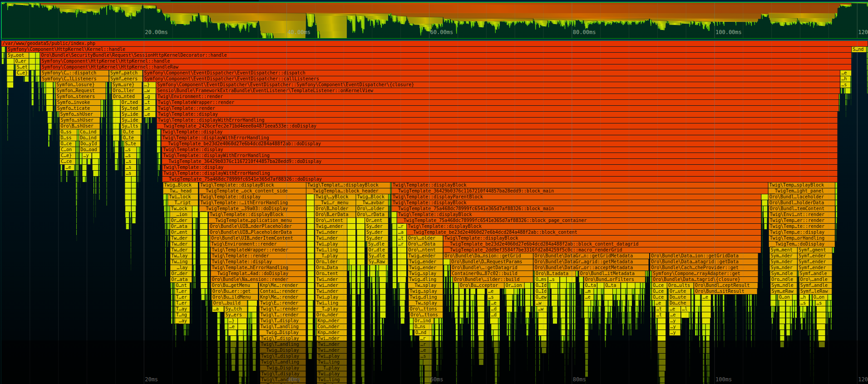Click the getGridMetadata frame
Viewport: 868px width, 384px height.
tap(591, 256)
